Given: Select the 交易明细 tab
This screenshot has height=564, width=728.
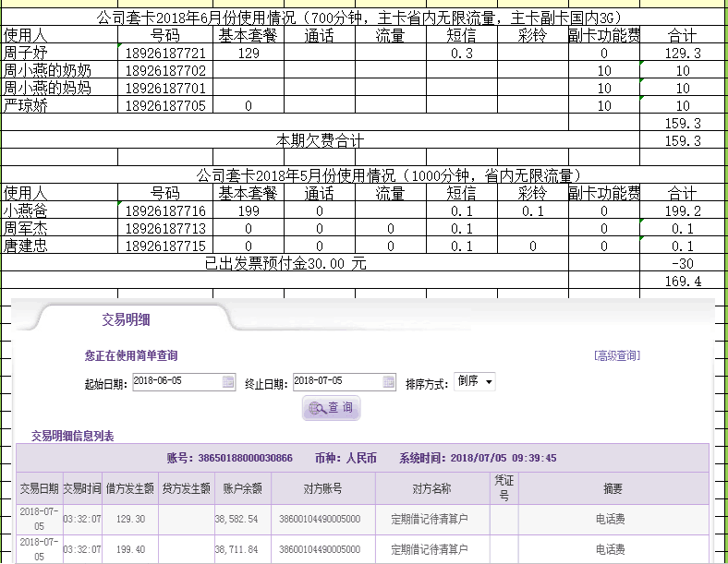Looking at the screenshot, I should [x=126, y=320].
